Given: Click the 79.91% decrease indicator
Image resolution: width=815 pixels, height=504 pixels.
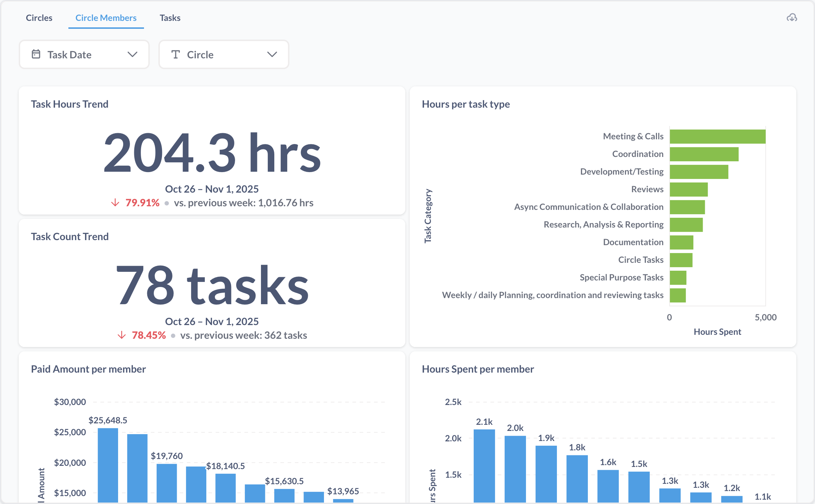Looking at the screenshot, I should [135, 203].
